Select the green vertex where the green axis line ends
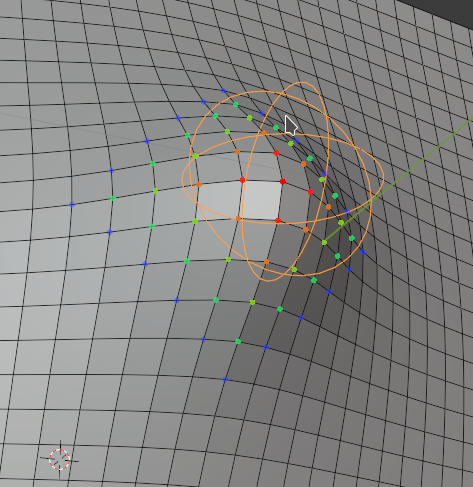Viewport: 473px width, 487px height. click(x=324, y=242)
